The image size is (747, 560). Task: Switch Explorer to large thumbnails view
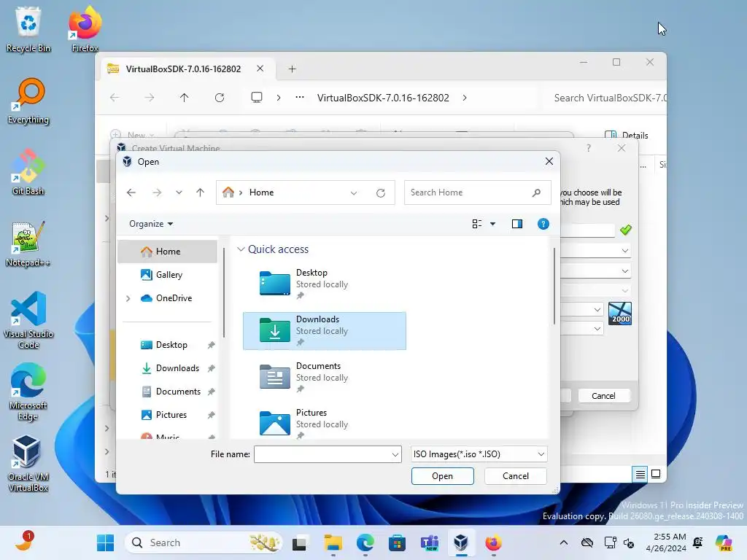point(656,474)
